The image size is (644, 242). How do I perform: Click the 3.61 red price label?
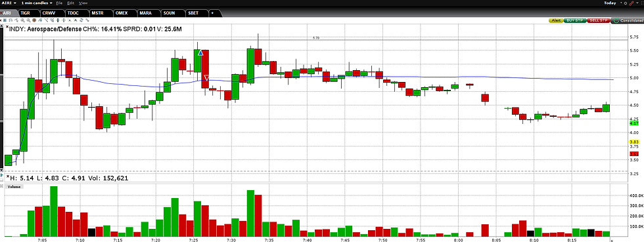(633, 154)
